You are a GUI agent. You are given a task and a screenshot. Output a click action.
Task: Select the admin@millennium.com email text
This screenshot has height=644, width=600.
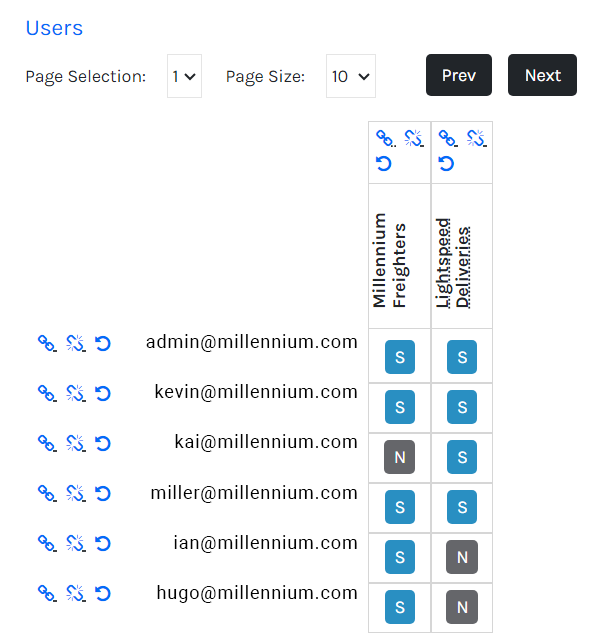click(252, 342)
